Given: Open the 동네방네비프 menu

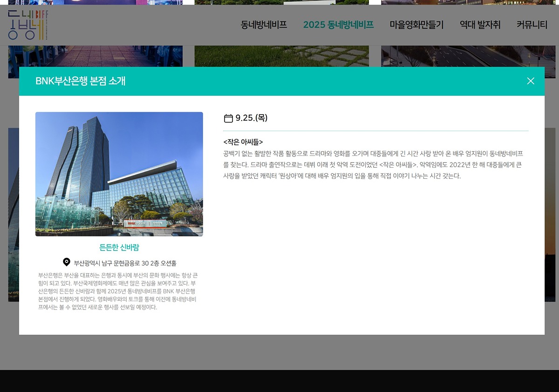Looking at the screenshot, I should point(264,25).
